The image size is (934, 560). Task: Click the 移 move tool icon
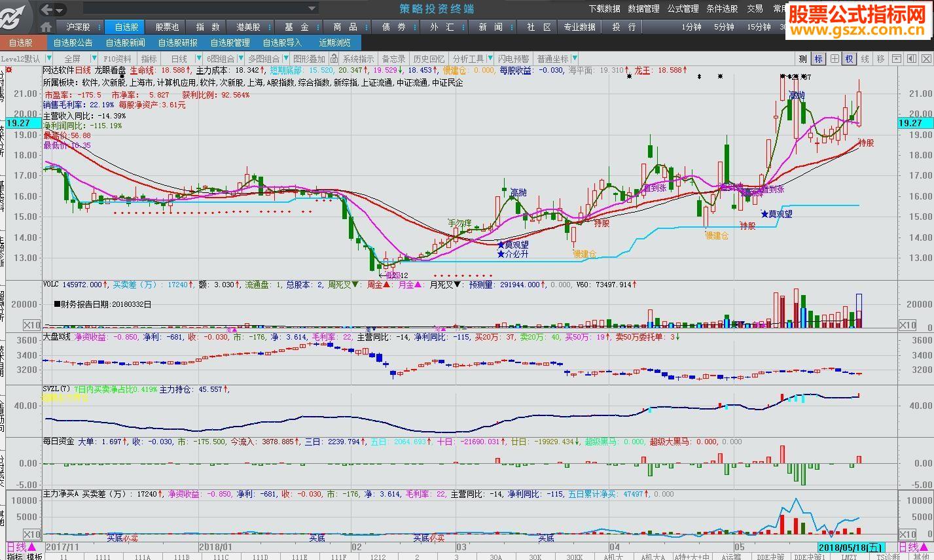pyautogui.click(x=880, y=59)
